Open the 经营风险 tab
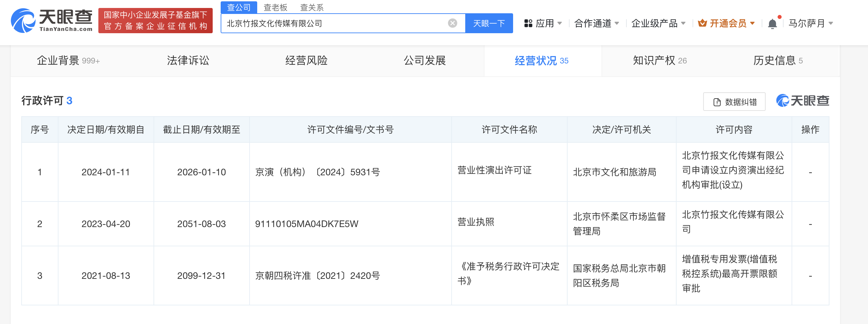The width and height of the screenshot is (868, 324). point(306,60)
